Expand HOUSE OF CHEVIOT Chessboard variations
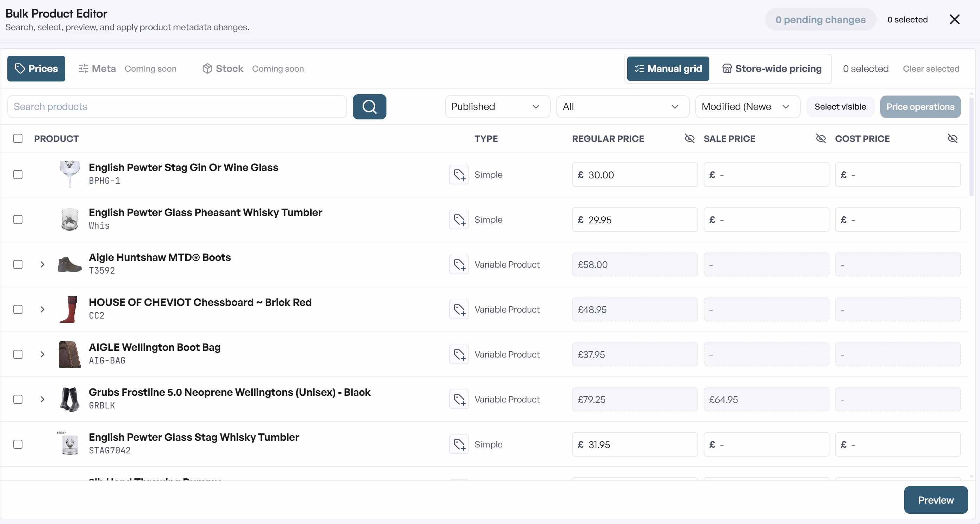The width and height of the screenshot is (980, 524). [x=42, y=309]
